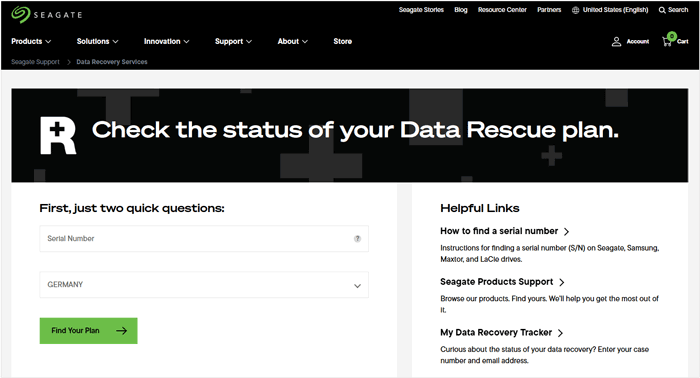Expand the Solutions menu

tap(97, 41)
